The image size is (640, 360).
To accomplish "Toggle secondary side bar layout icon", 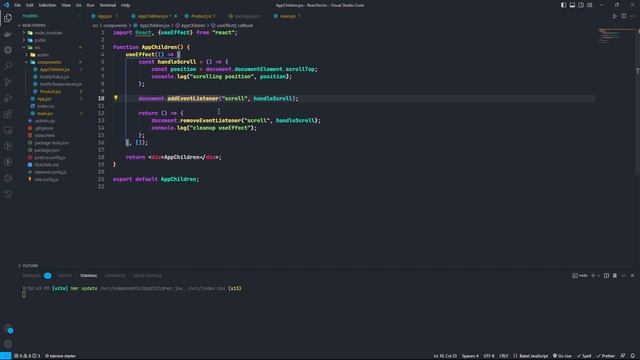I will coord(581,5).
